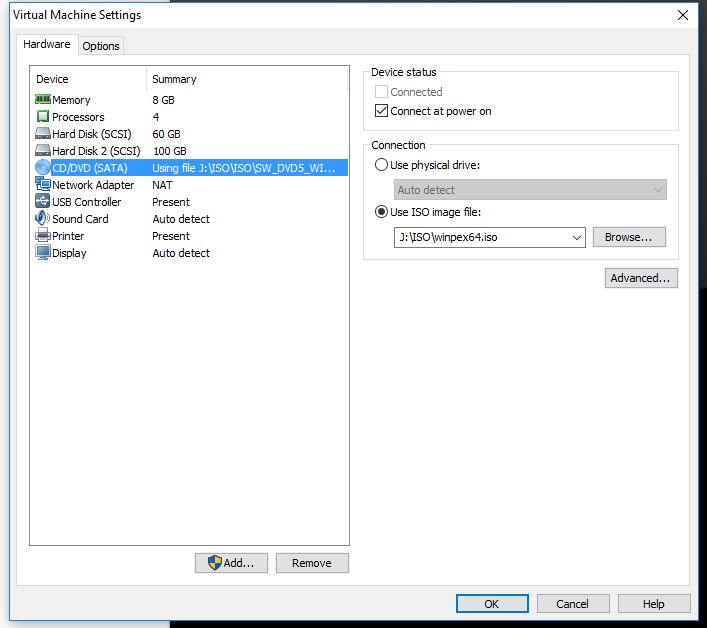Select the USB Controller row label
This screenshot has width=707, height=628.
(x=87, y=202)
